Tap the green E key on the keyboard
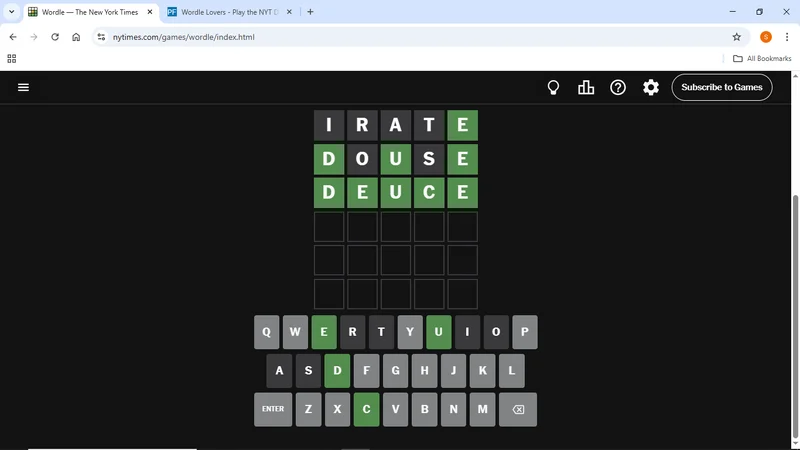This screenshot has width=800, height=450. tap(324, 332)
